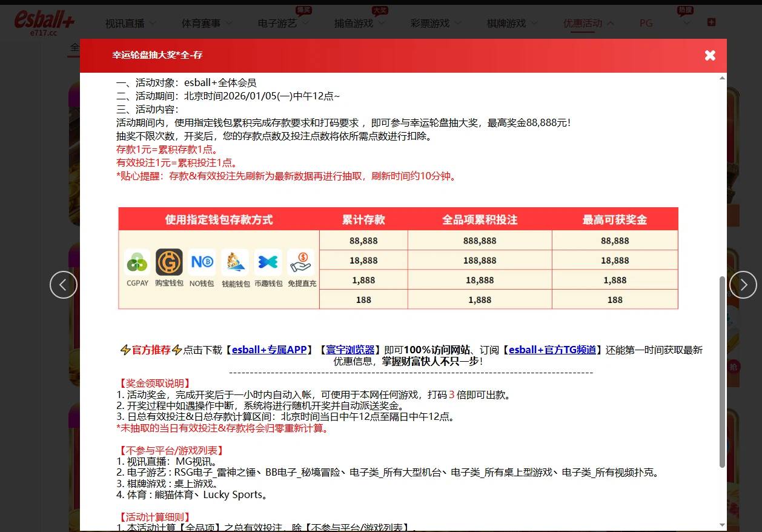Open the 体育赛事 menu item
Screen dimensions: 762x532
pos(201,23)
